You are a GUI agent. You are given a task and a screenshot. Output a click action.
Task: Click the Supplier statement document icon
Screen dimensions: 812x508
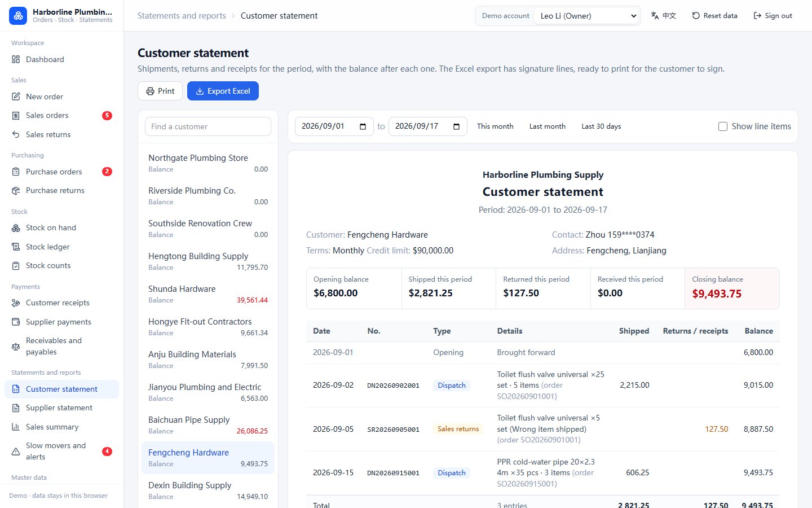tap(16, 408)
